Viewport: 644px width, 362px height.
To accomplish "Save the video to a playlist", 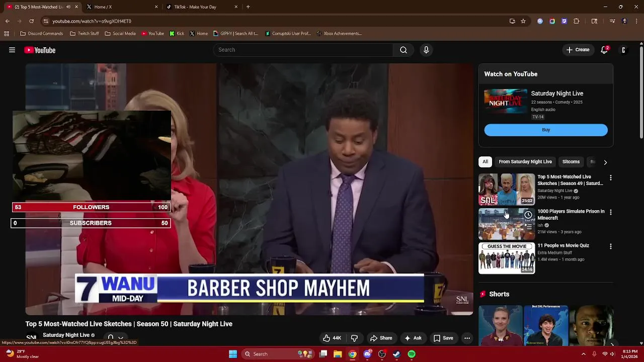I will point(443,338).
